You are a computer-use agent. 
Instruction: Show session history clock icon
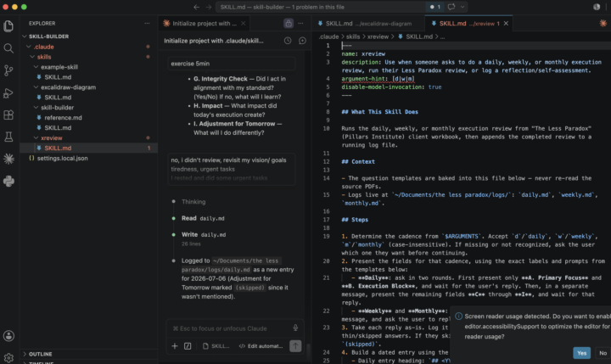click(x=288, y=41)
